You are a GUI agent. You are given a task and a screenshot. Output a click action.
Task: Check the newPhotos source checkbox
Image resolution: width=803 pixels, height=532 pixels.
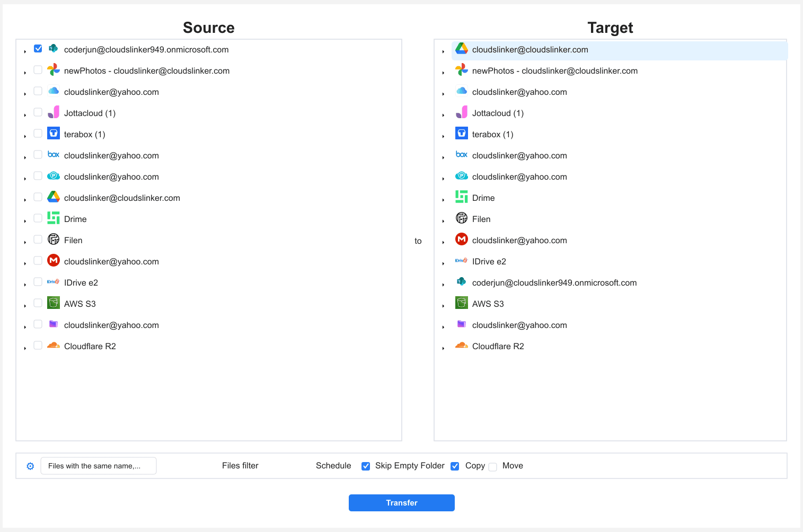38,70
